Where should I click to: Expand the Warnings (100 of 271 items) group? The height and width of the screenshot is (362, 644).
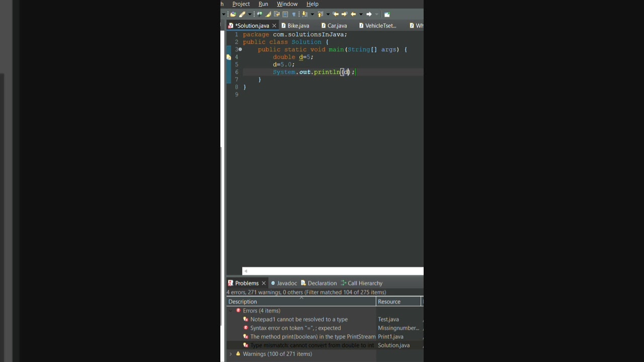(x=231, y=354)
